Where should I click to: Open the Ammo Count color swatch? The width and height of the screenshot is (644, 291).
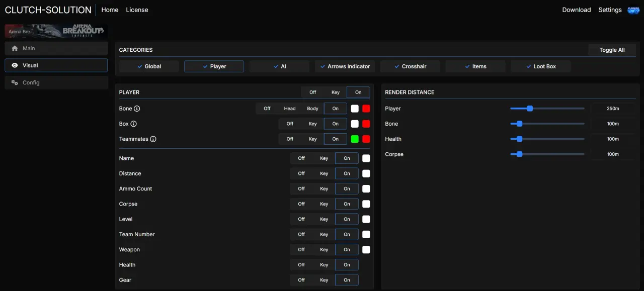pyautogui.click(x=366, y=189)
